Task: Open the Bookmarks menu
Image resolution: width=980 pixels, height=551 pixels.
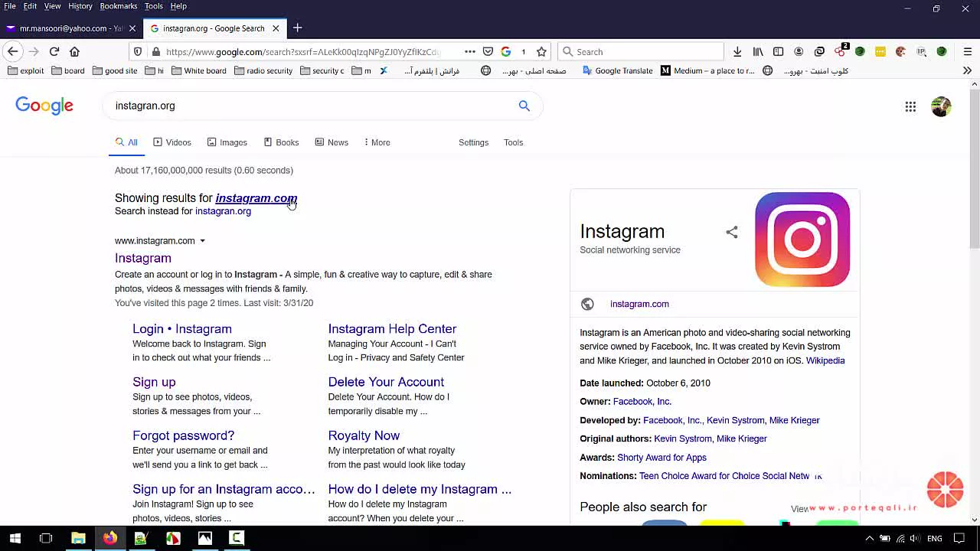Action: pos(119,6)
